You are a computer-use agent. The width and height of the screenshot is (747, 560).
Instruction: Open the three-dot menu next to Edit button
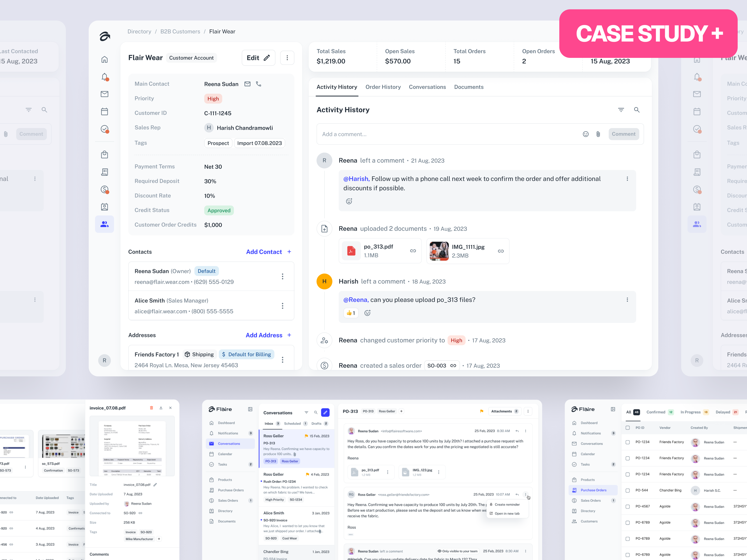pyautogui.click(x=287, y=58)
